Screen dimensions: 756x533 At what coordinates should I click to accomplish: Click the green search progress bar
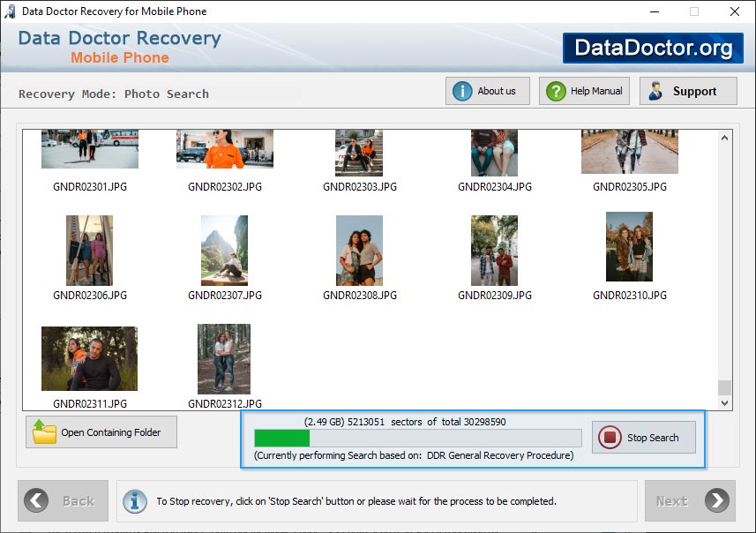[x=418, y=438]
